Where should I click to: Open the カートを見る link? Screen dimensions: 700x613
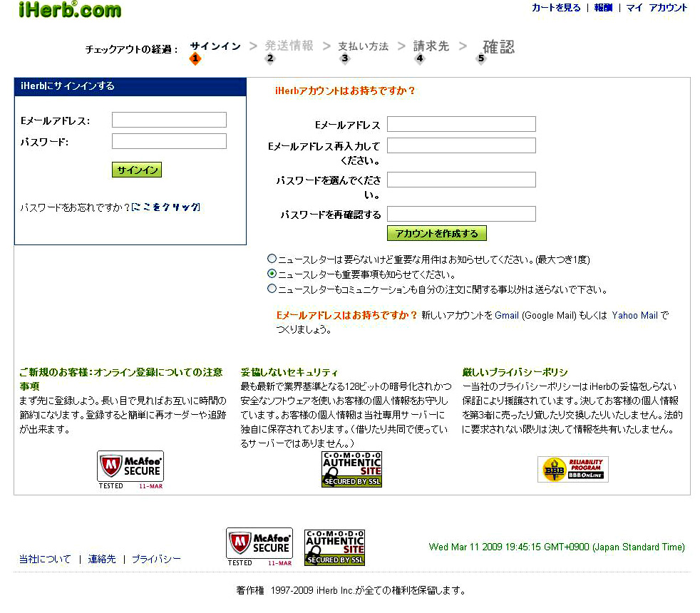click(x=556, y=8)
